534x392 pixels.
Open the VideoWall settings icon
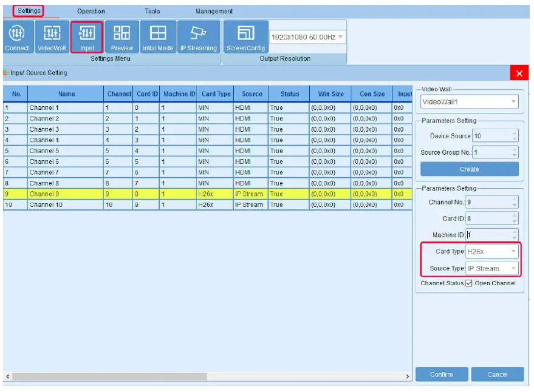52,37
